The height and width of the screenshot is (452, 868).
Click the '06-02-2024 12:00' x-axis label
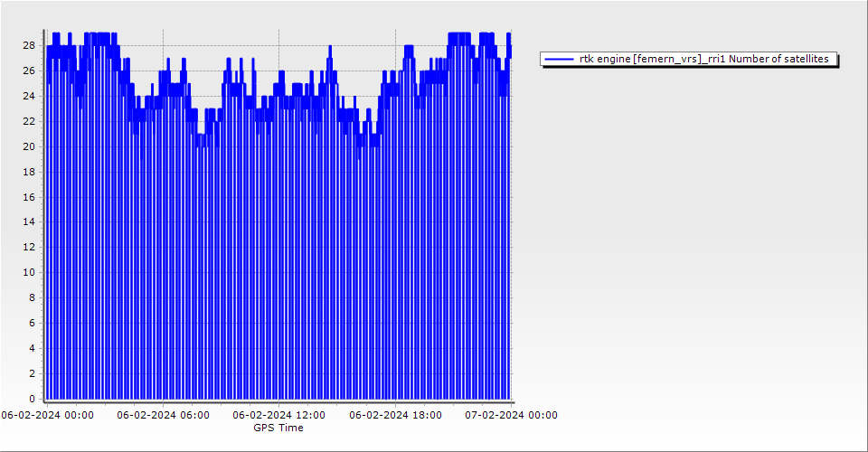(278, 416)
